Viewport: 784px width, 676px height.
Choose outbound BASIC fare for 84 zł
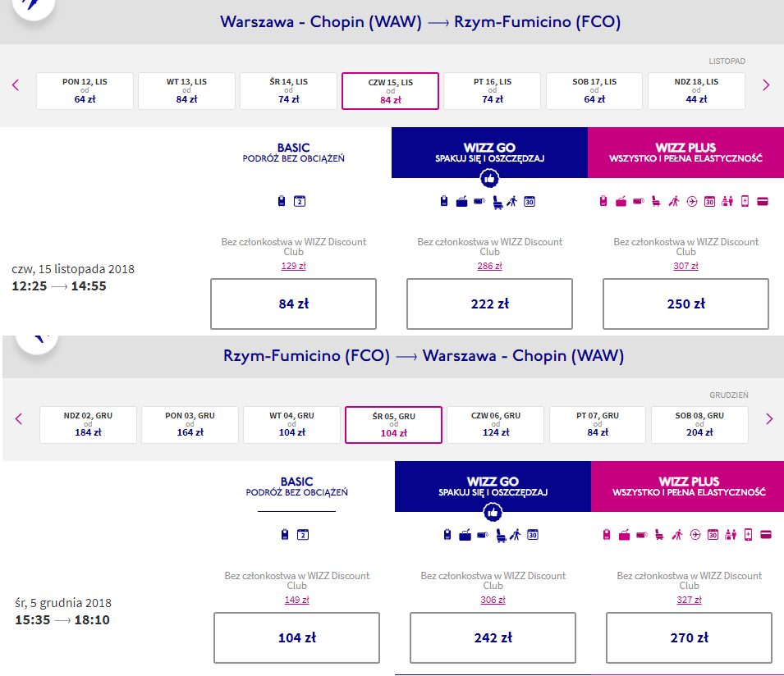click(x=294, y=304)
